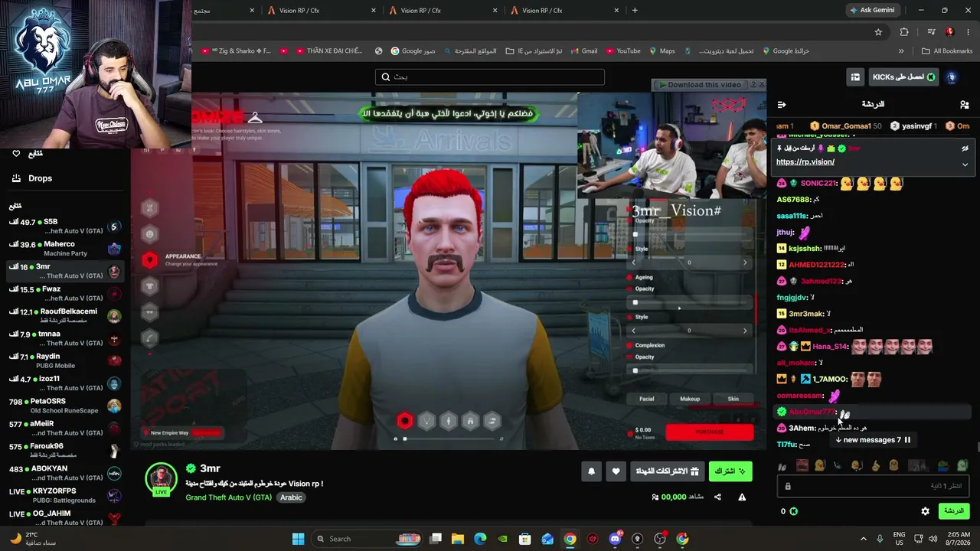Show hidden system tray icons
The height and width of the screenshot is (551, 980).
coord(864,539)
